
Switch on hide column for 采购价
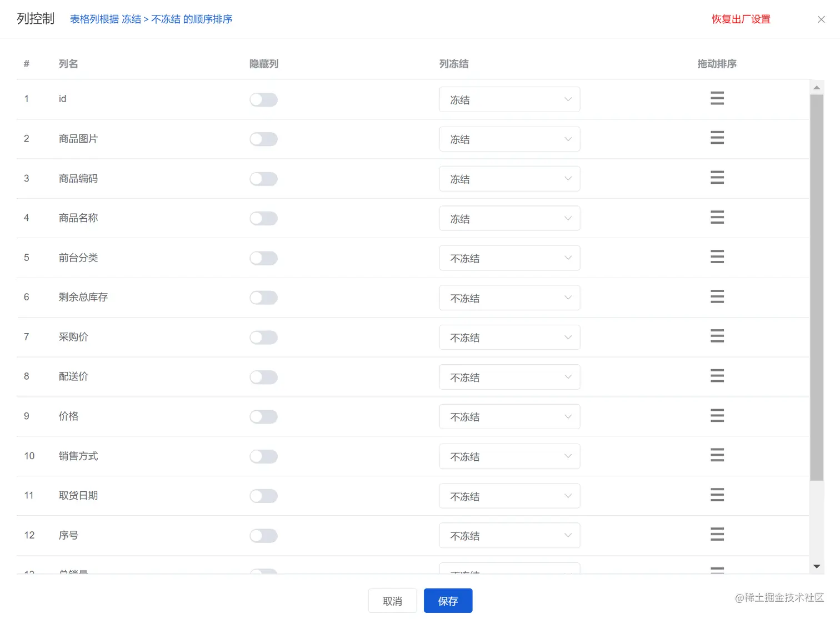[263, 338]
